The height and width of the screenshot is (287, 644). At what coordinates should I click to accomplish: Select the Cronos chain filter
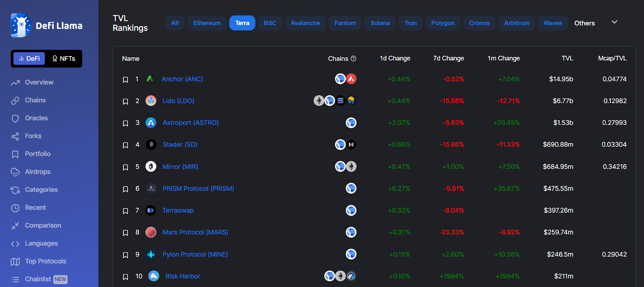(479, 23)
